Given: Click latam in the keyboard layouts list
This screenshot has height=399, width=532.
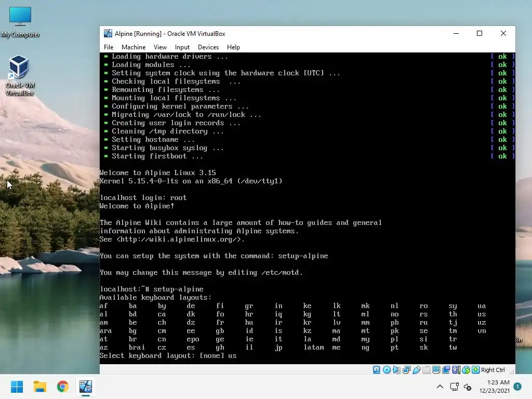Looking at the screenshot, I should pos(313,348).
